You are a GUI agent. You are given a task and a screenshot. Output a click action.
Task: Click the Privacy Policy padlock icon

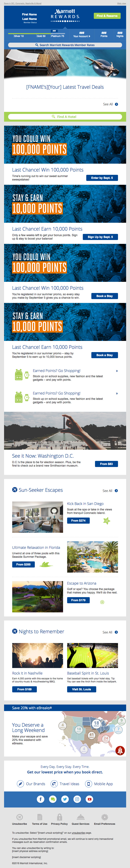point(59,817)
